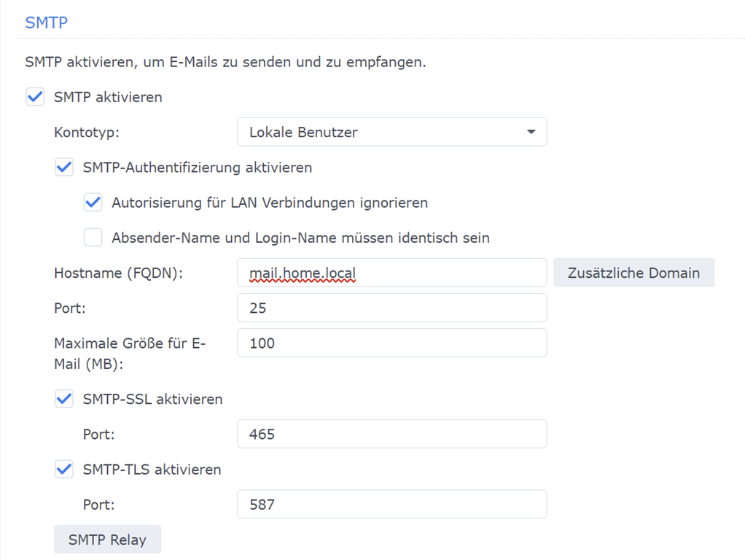This screenshot has width=745, height=560.
Task: Disable Autorisierung für LAN Verbindungen ignorieren
Action: point(93,203)
